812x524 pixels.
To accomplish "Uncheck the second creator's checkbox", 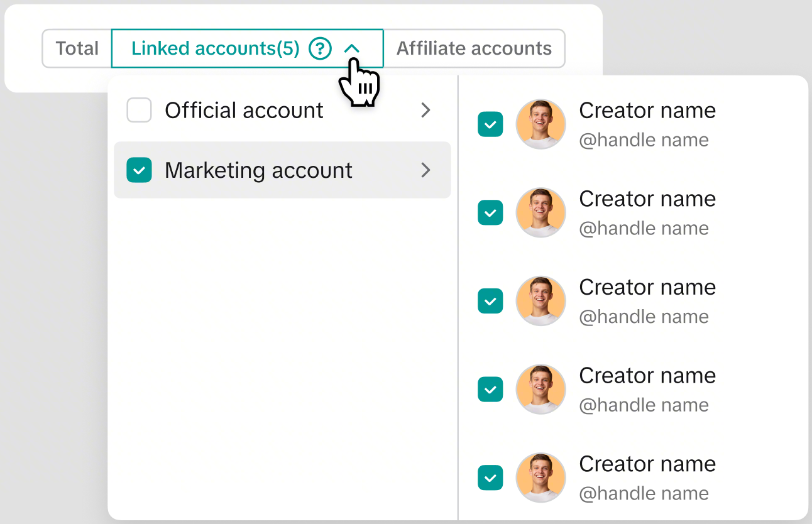I will coord(490,213).
